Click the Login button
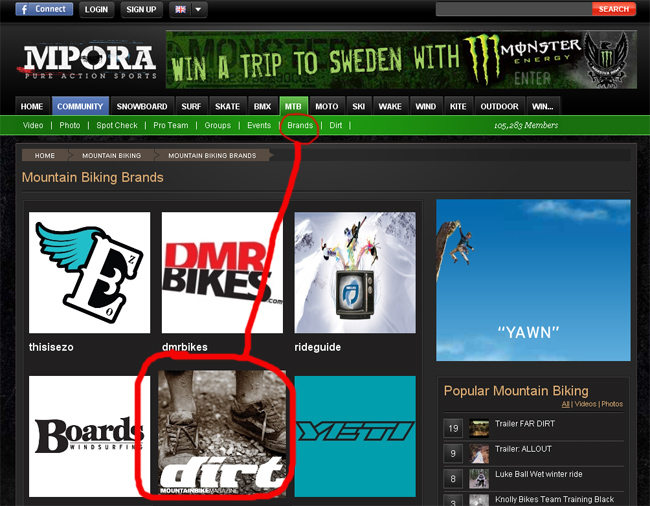 click(96, 10)
